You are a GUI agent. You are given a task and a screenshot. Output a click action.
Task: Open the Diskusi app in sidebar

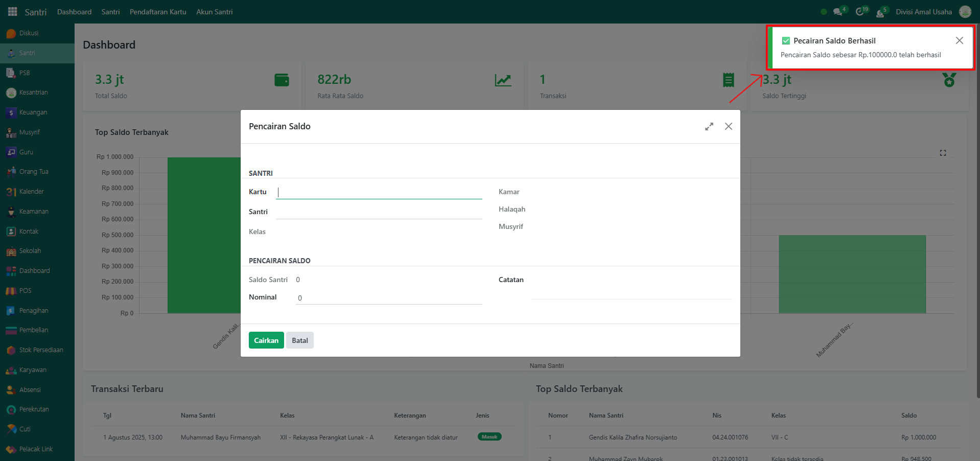click(29, 33)
